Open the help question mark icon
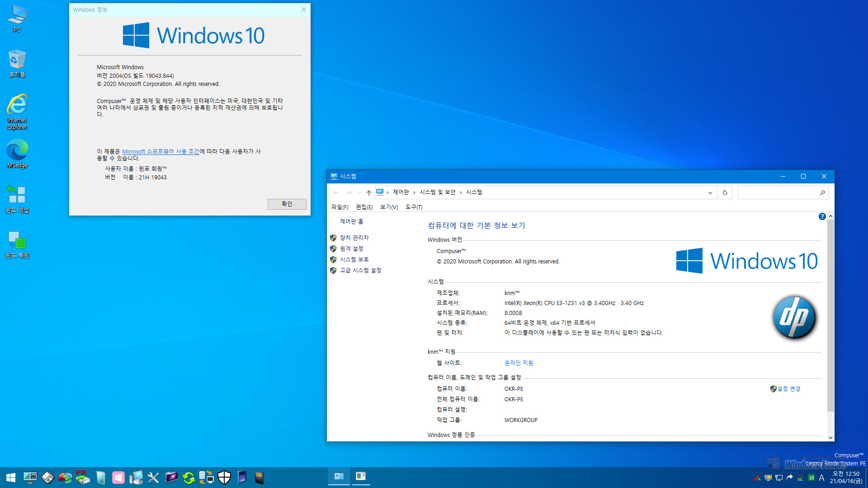 pyautogui.click(x=822, y=216)
